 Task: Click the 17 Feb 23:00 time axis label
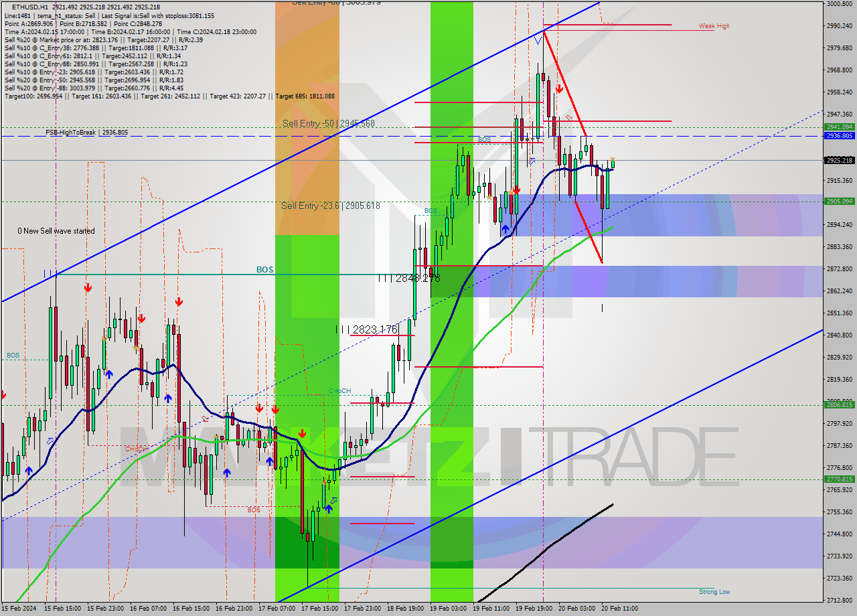click(363, 609)
